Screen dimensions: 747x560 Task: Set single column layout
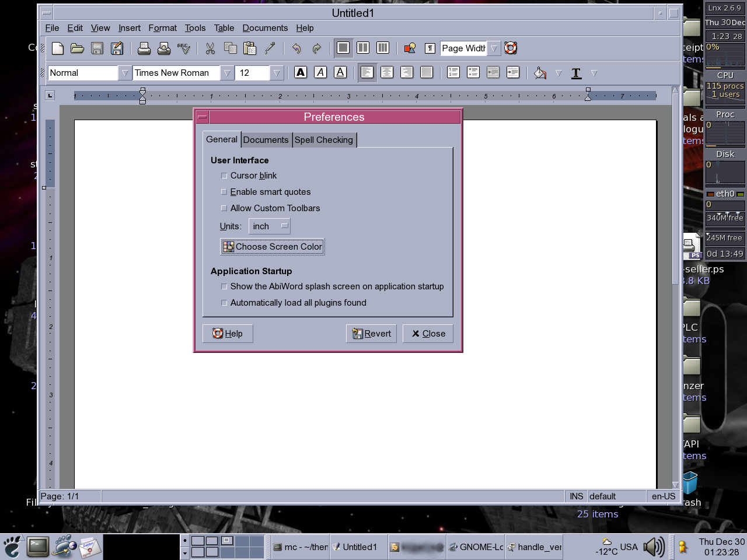343,48
